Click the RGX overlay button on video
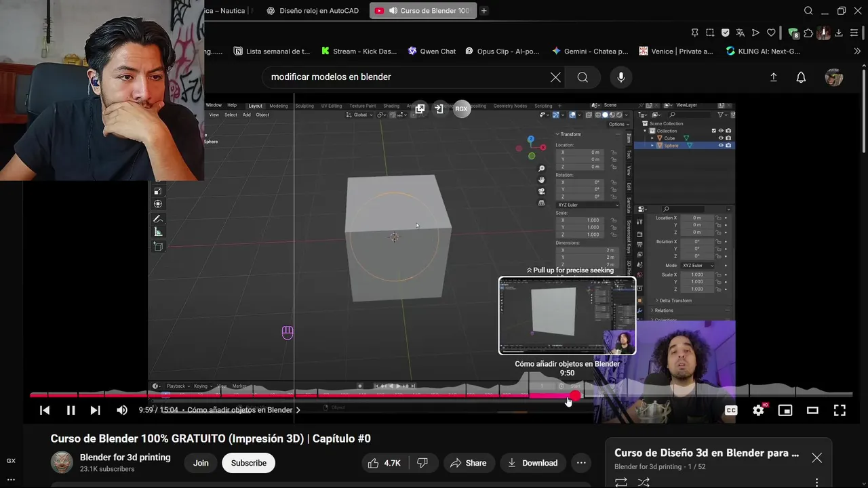 point(461,108)
